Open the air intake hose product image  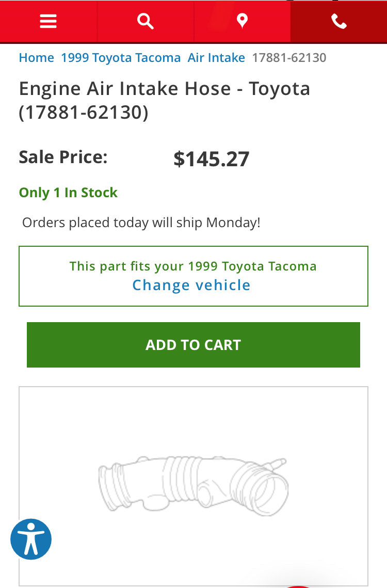coord(193,486)
